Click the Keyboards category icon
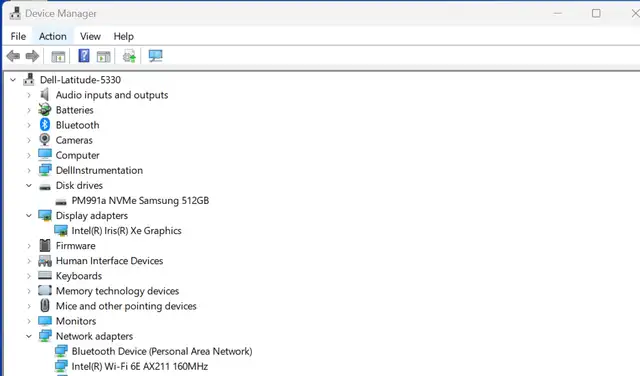Screen dimensions: 640x376 45,275
